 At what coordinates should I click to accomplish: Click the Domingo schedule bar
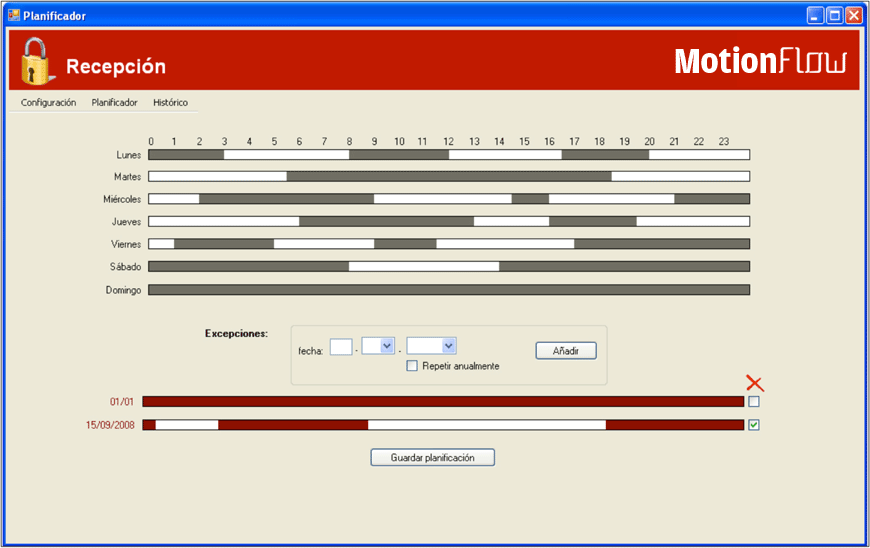[x=449, y=290]
